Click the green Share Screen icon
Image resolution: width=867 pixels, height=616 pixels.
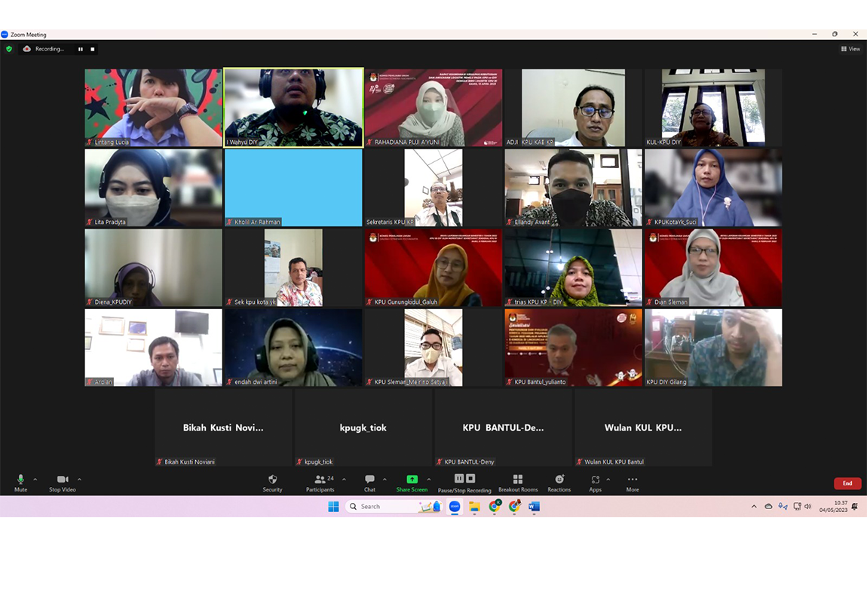(412, 480)
